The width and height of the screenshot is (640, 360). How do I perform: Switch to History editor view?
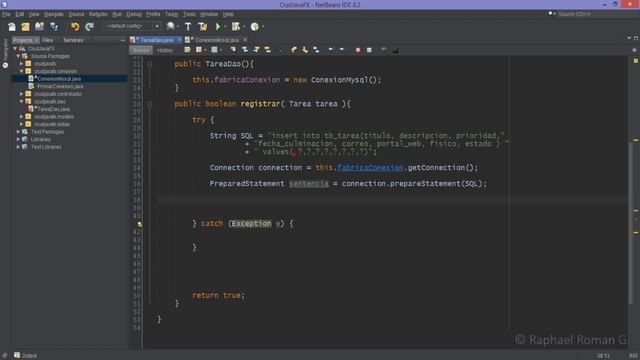165,50
